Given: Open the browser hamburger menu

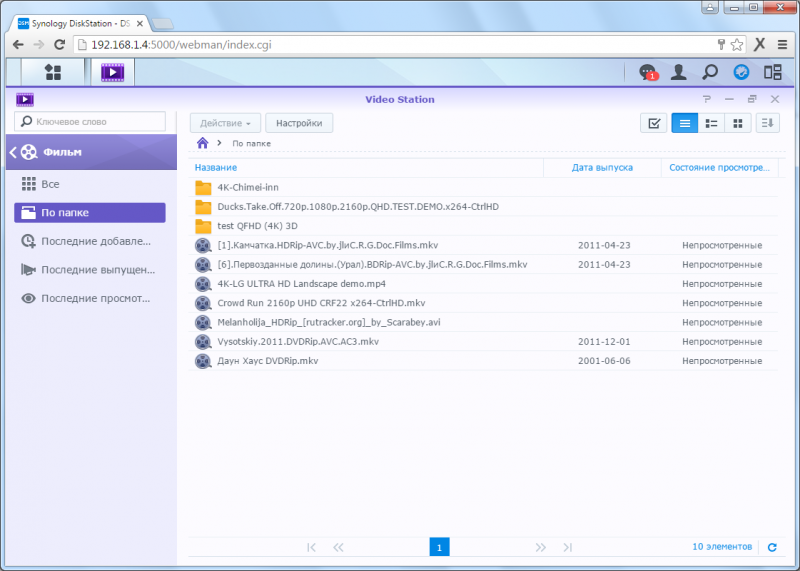Looking at the screenshot, I should coord(782,45).
